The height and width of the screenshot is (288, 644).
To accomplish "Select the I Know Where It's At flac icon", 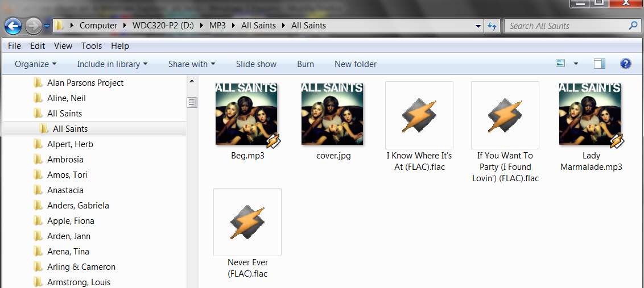I will point(419,115).
